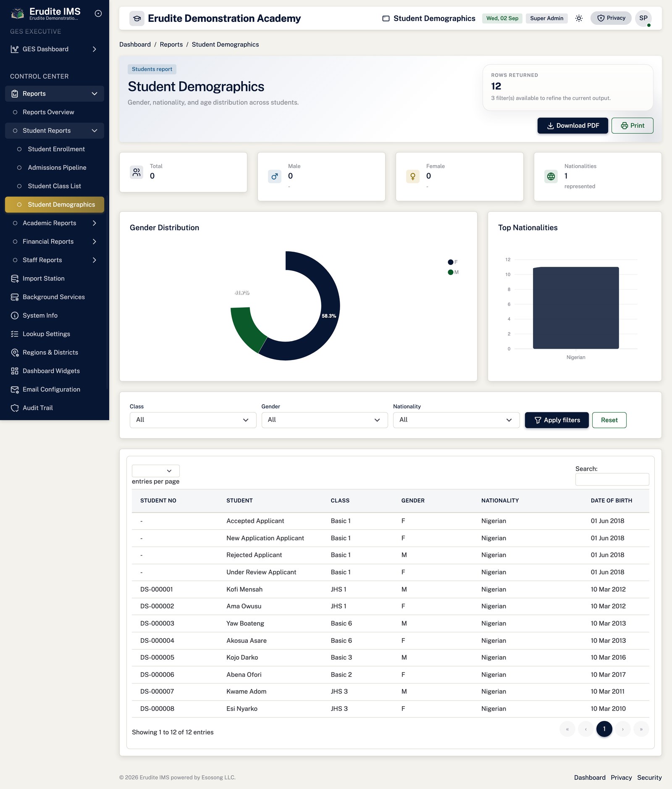The image size is (672, 789).
Task: Collapse Student Reports submenu chevron
Action: [x=94, y=131]
